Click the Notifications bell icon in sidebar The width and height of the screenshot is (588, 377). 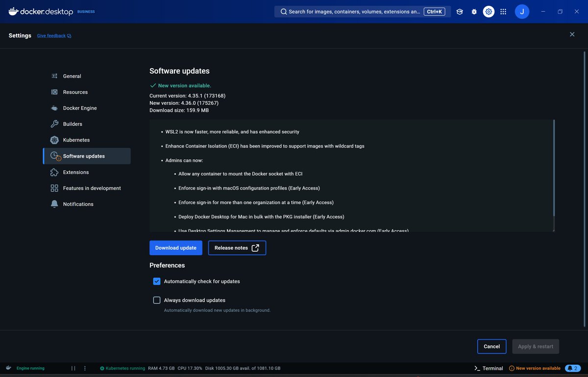(54, 204)
